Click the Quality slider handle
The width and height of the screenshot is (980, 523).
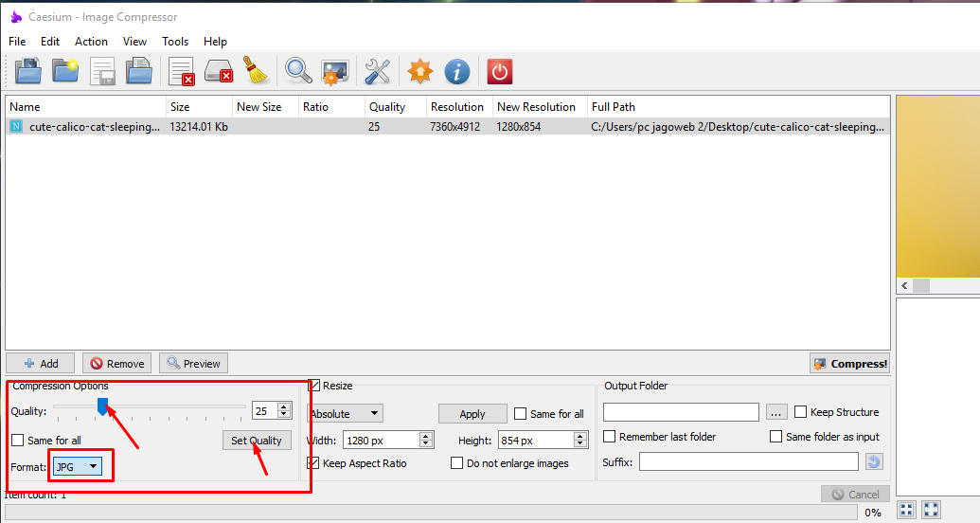[102, 406]
